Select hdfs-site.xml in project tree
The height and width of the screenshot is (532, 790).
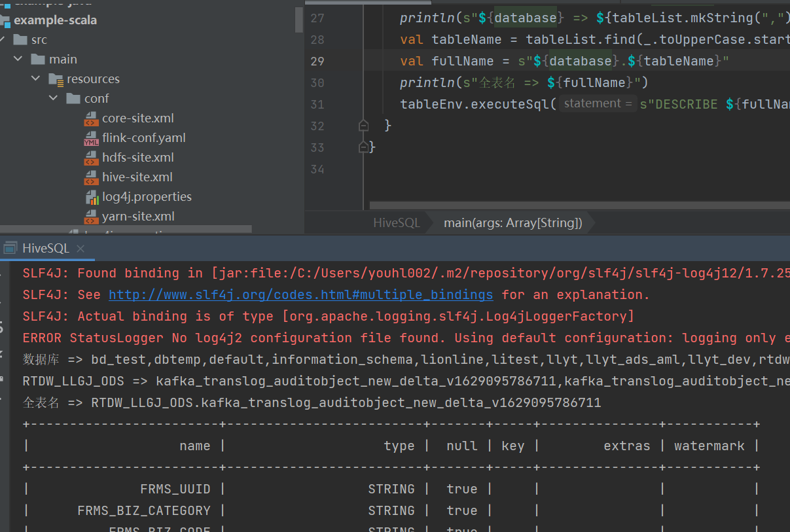click(137, 158)
